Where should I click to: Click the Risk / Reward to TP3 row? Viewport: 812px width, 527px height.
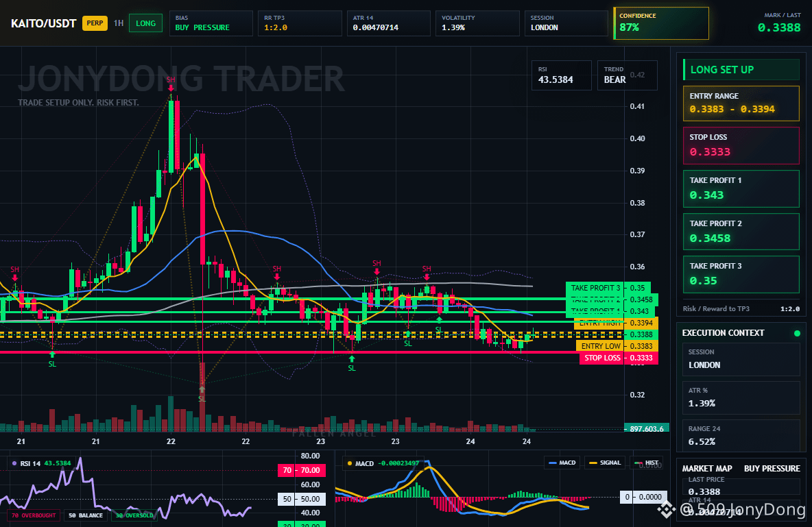click(741, 308)
